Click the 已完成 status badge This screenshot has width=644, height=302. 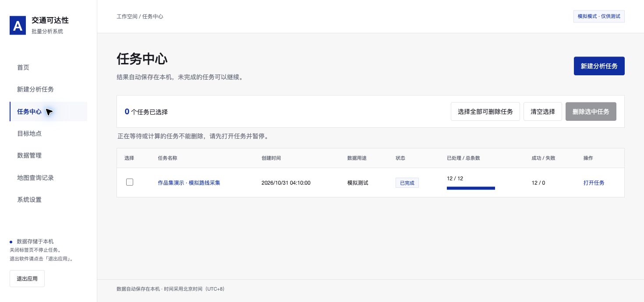(x=407, y=183)
